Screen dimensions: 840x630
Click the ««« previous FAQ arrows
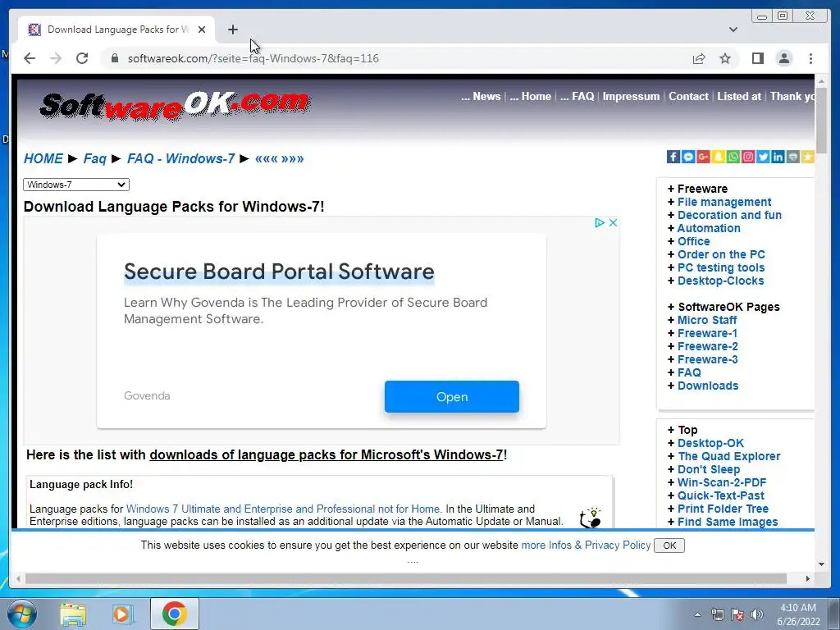click(x=267, y=158)
